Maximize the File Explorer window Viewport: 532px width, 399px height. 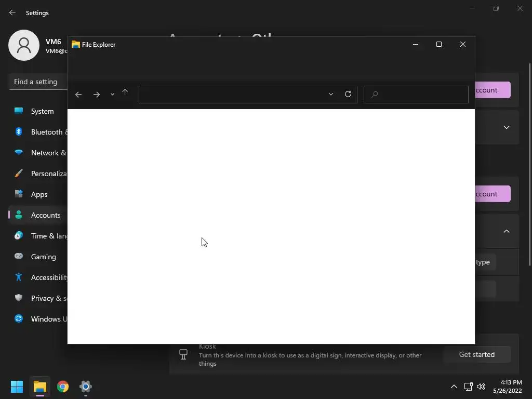tap(438, 45)
